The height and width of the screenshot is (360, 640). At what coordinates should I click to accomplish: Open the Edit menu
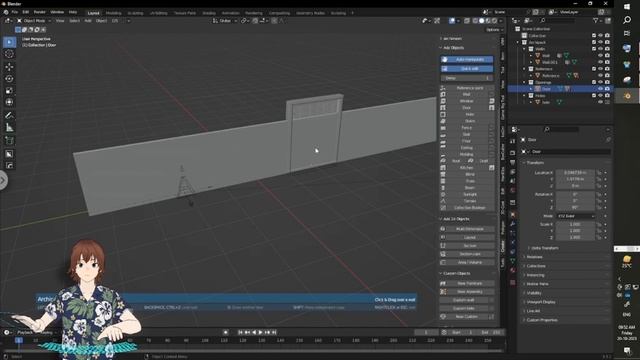click(x=26, y=12)
